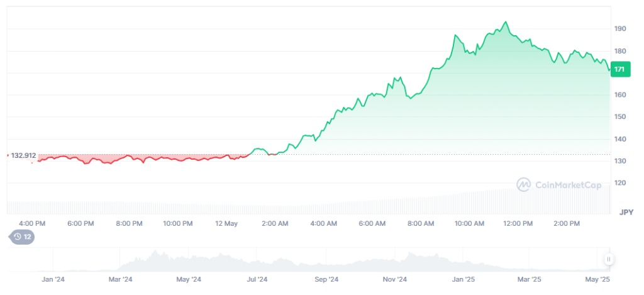
Task: Click the 10:00 AM time axis label
Action: coord(469,223)
